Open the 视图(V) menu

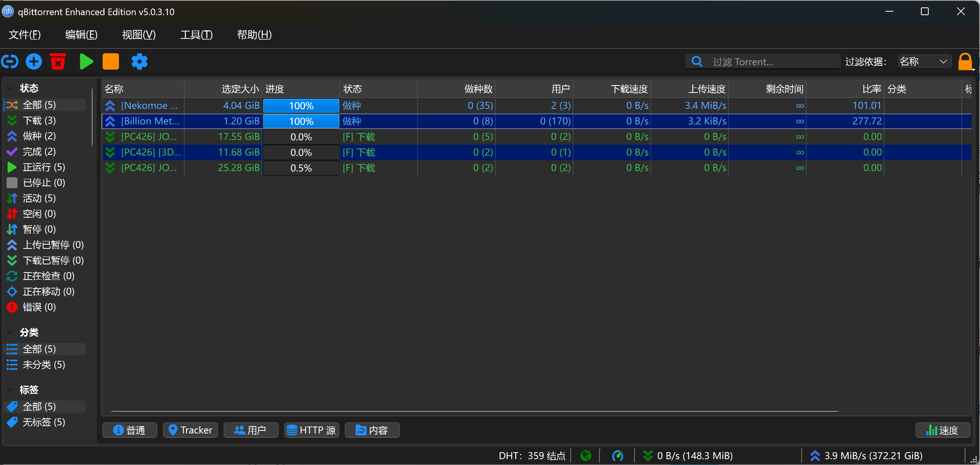pos(139,35)
